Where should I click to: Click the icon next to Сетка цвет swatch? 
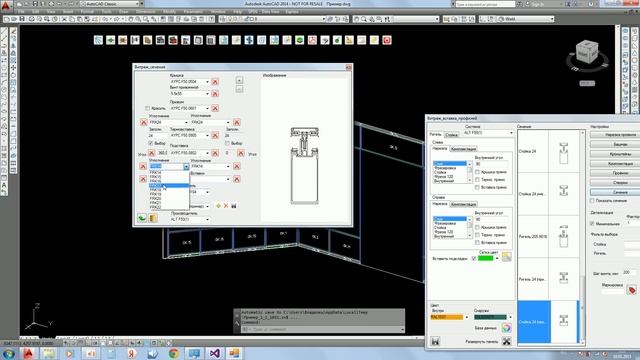(x=507, y=257)
